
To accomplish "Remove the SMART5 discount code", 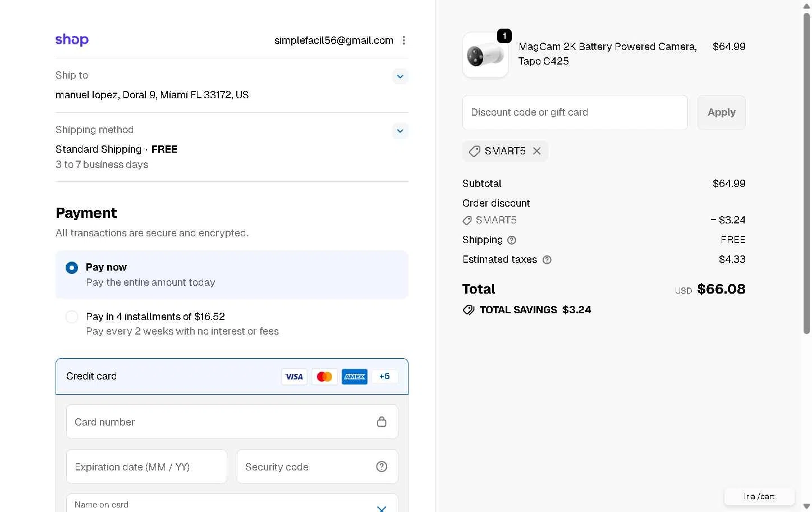I will 537,151.
